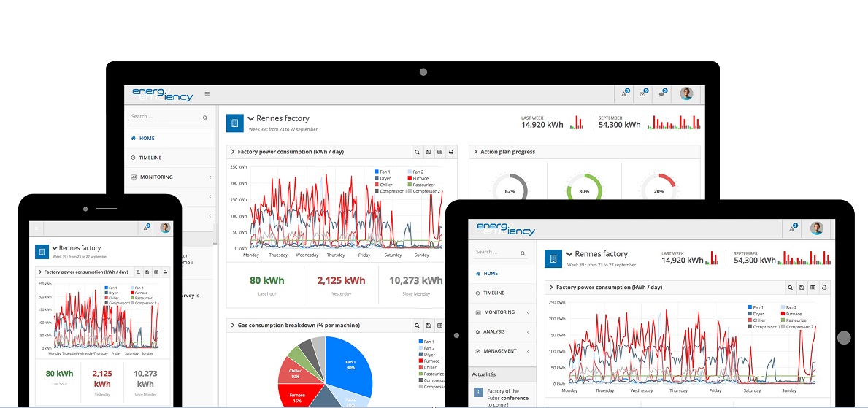
Task: Collapse Gas consumption breakdown panel
Action: click(232, 325)
